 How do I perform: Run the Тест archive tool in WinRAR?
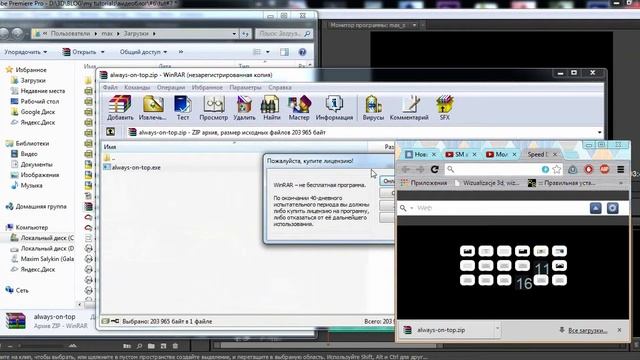182,107
